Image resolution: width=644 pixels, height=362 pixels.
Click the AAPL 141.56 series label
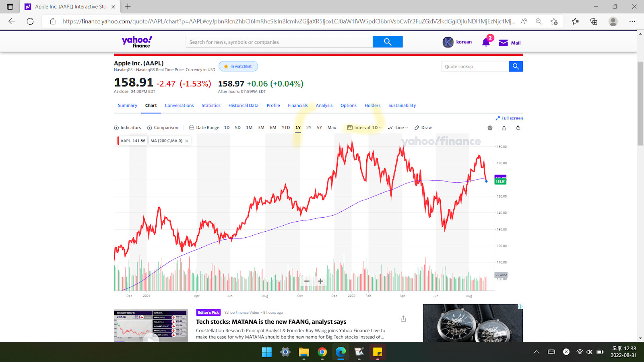[x=132, y=141]
